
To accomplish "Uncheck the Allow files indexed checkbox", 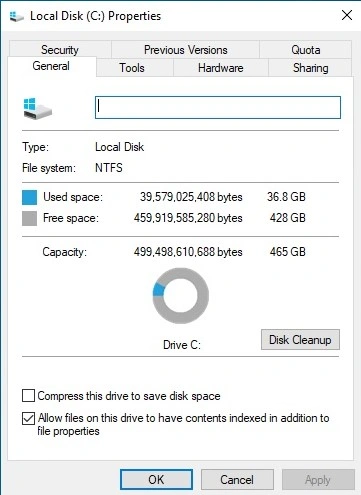I will click(x=28, y=418).
